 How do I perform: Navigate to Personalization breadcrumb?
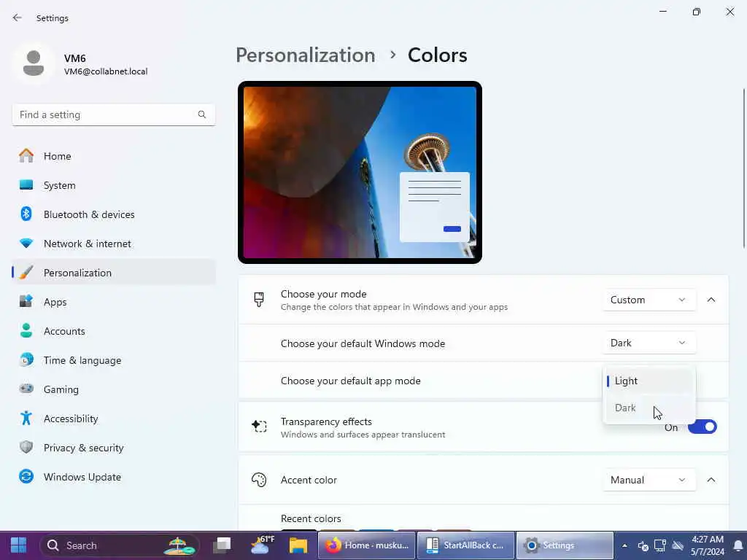tap(306, 55)
